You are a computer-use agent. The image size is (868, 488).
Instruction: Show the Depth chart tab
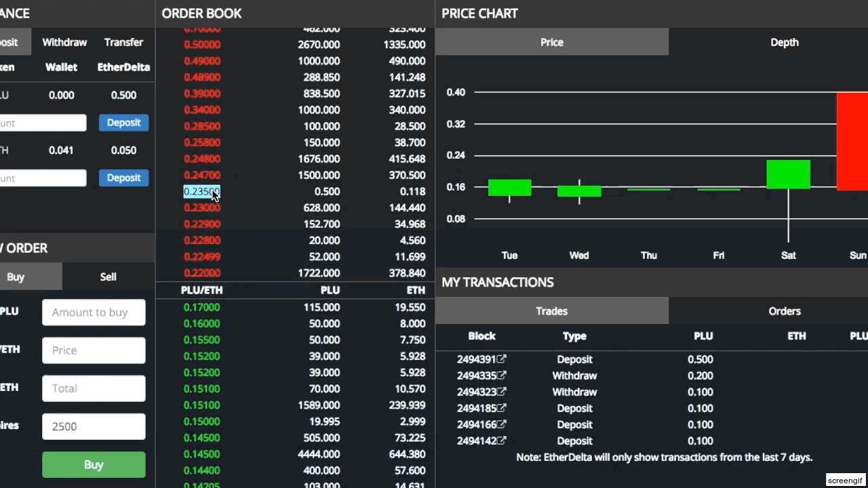[x=785, y=42]
